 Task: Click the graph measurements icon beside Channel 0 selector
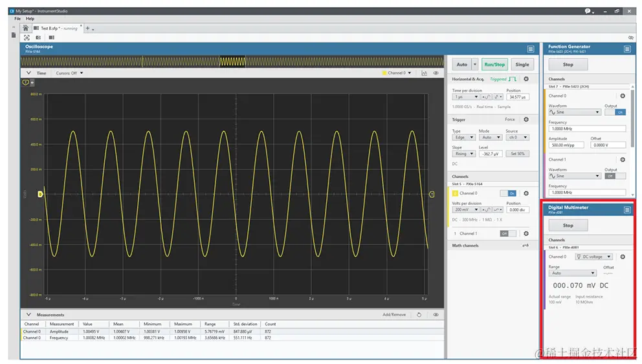[x=424, y=73]
